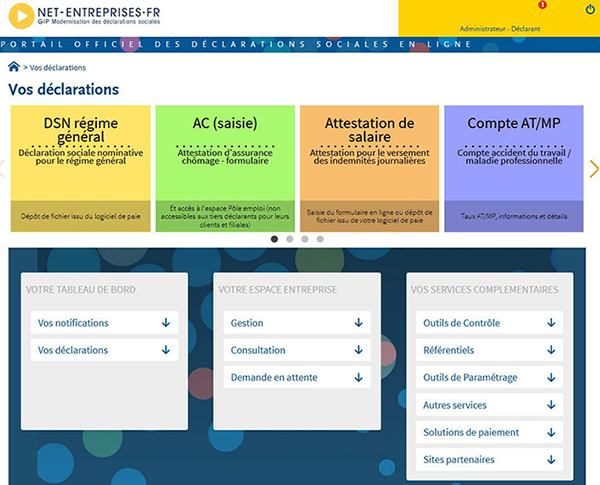Expand the Gestion section
Screen dimensions: 600x485
[297, 323]
